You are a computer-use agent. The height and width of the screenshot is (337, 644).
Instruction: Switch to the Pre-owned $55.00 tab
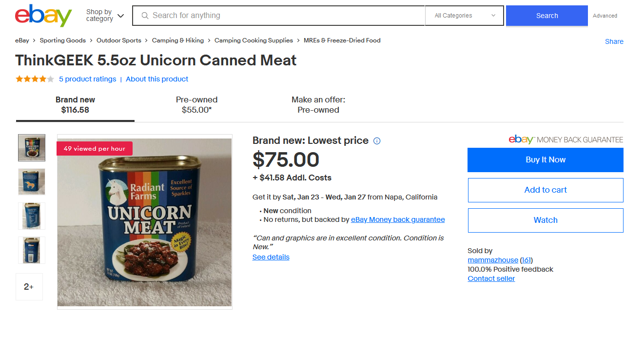(196, 105)
